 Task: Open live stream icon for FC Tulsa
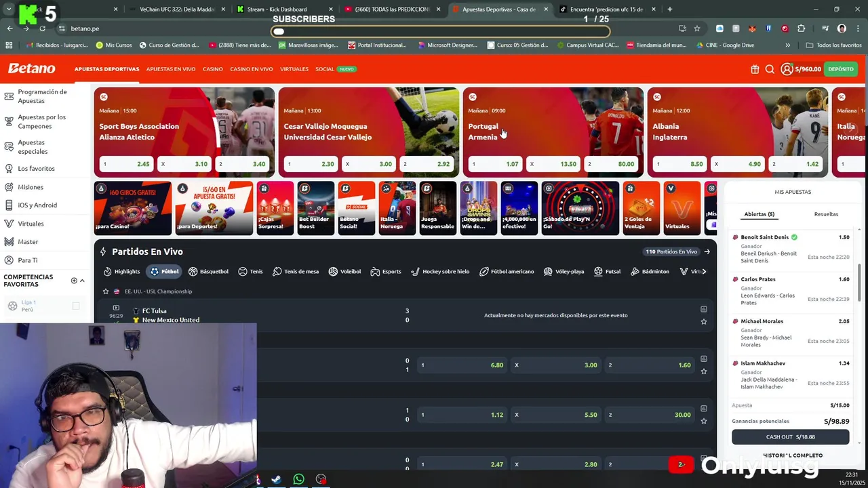[x=116, y=308]
